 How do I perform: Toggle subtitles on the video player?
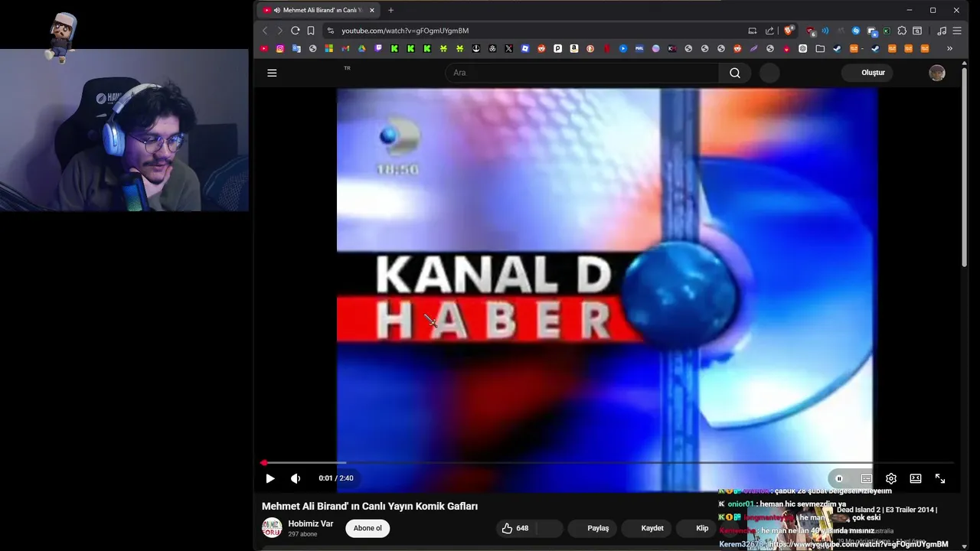[866, 478]
